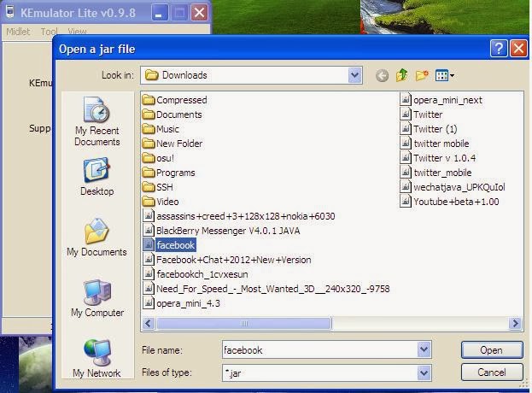Viewport: 532px width, 393px height.
Task: Open the My Recent Documents shortcut
Action: pos(97,121)
